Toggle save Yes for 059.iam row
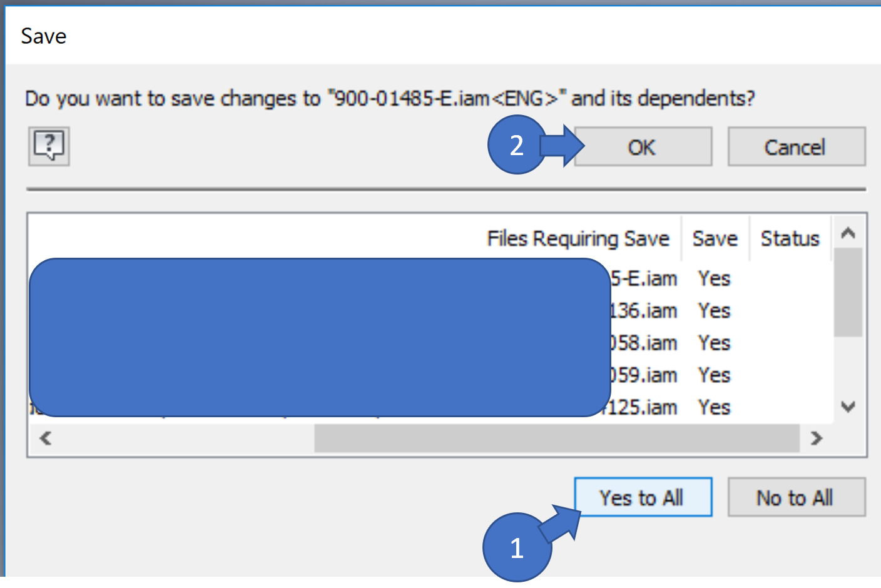Viewport: 881px width, 588px height. coord(714,375)
